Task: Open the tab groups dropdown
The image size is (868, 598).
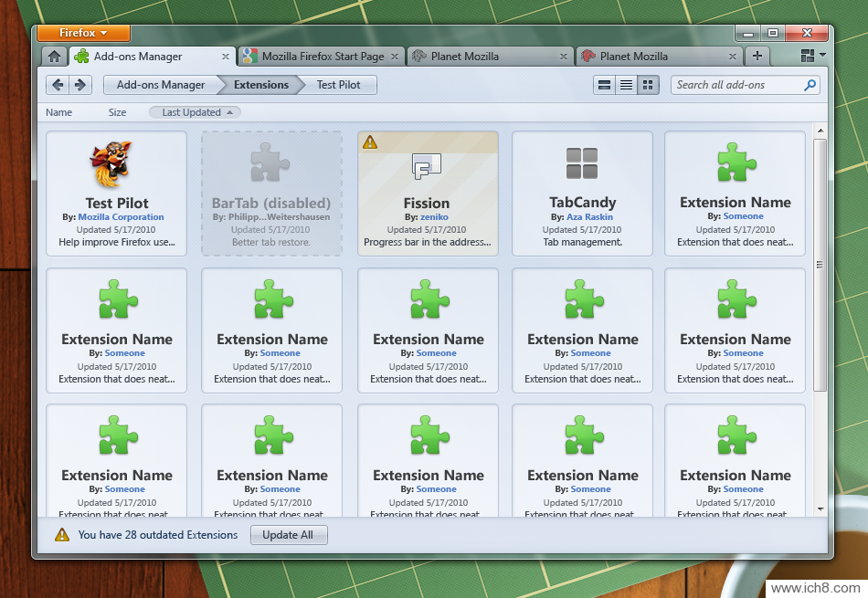Action: [x=812, y=56]
